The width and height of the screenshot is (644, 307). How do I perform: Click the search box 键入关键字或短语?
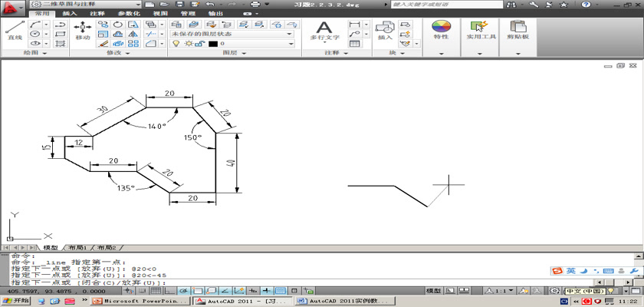tap(447, 5)
